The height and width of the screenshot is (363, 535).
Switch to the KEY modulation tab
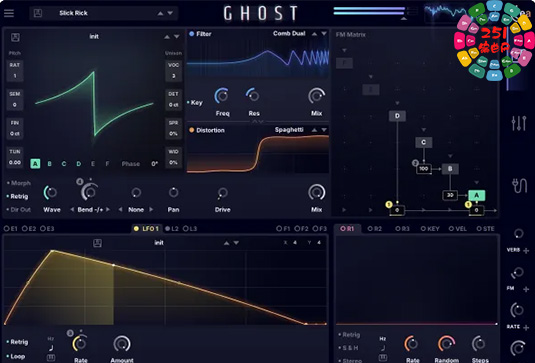[430, 229]
